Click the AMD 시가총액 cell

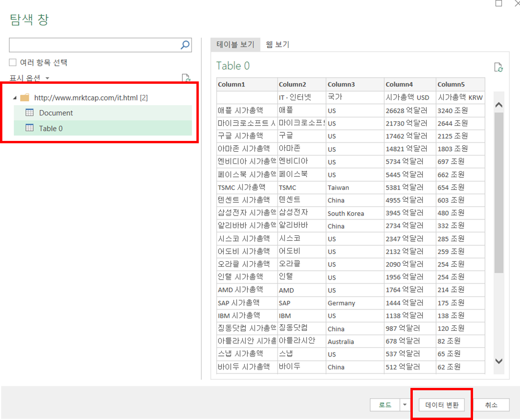pos(247,290)
